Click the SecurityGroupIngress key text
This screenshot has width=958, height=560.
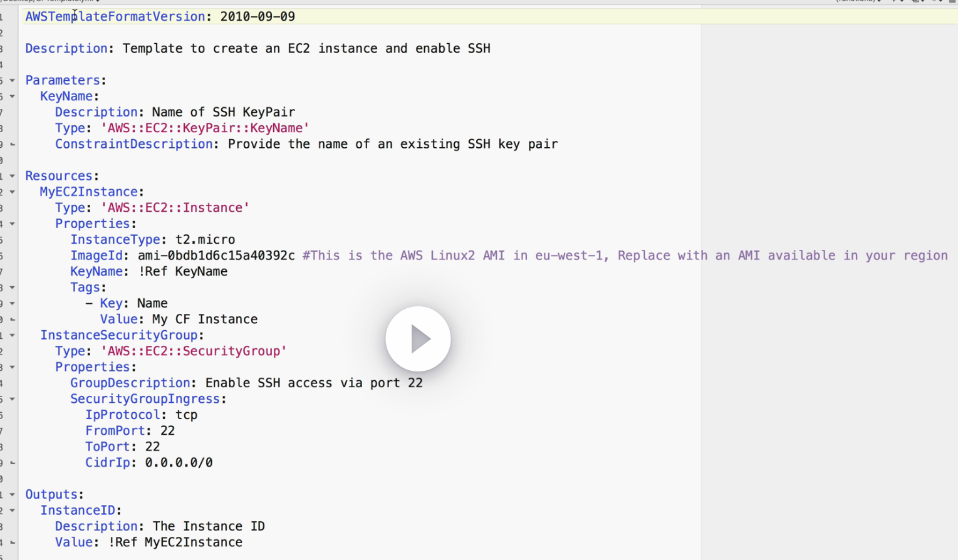pyautogui.click(x=145, y=399)
